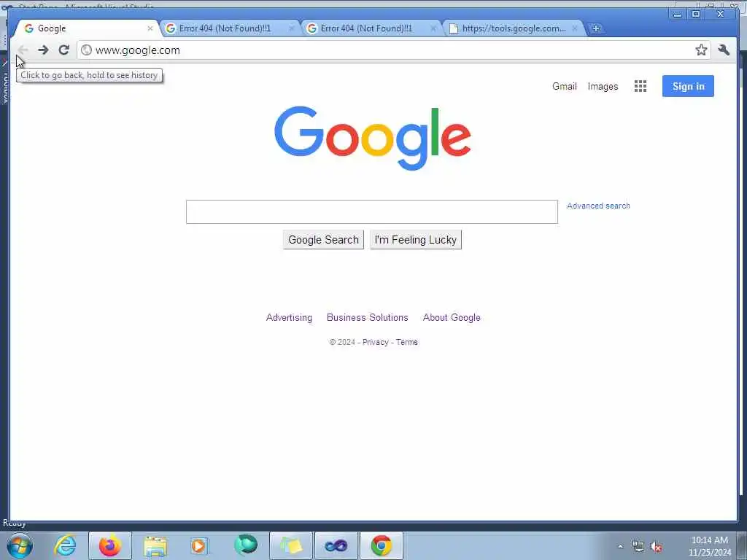
Task: Click the Google logo
Action: (x=373, y=138)
